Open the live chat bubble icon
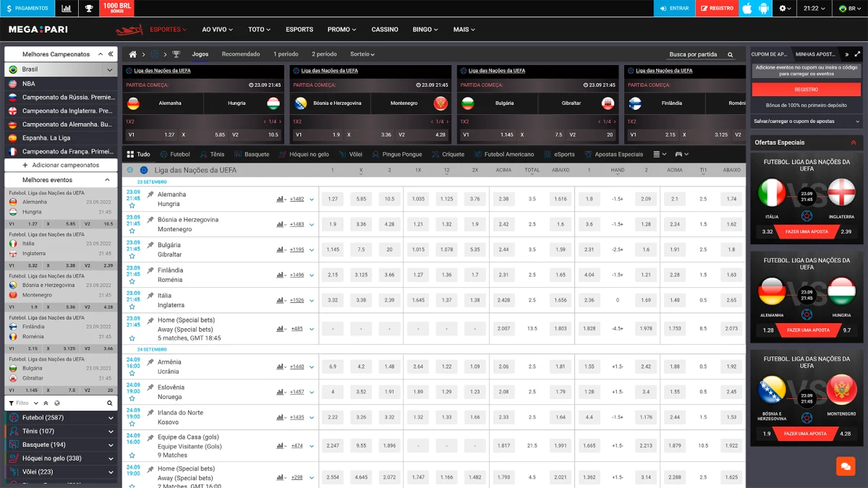868x488 pixels. click(x=845, y=466)
